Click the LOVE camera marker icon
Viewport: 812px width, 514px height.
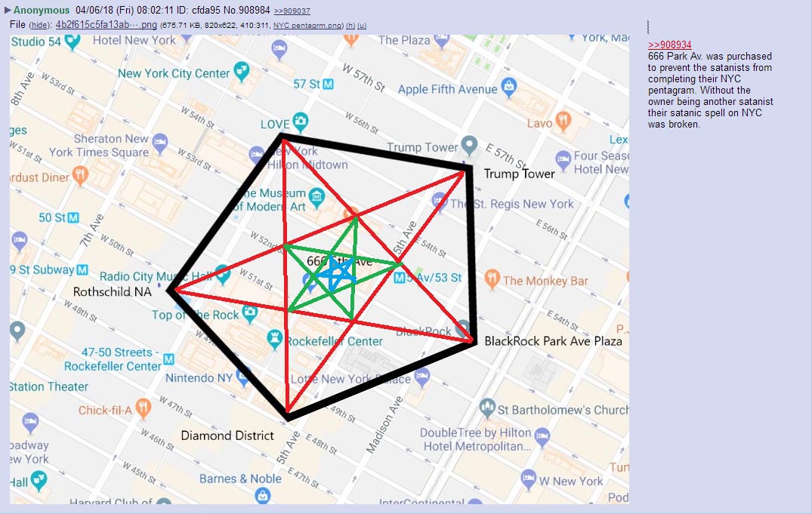[301, 121]
